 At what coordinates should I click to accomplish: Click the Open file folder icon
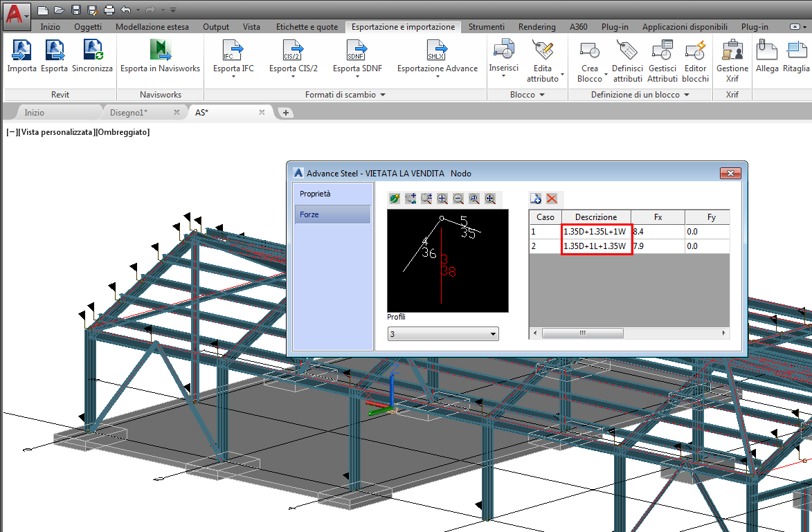pyautogui.click(x=60, y=10)
